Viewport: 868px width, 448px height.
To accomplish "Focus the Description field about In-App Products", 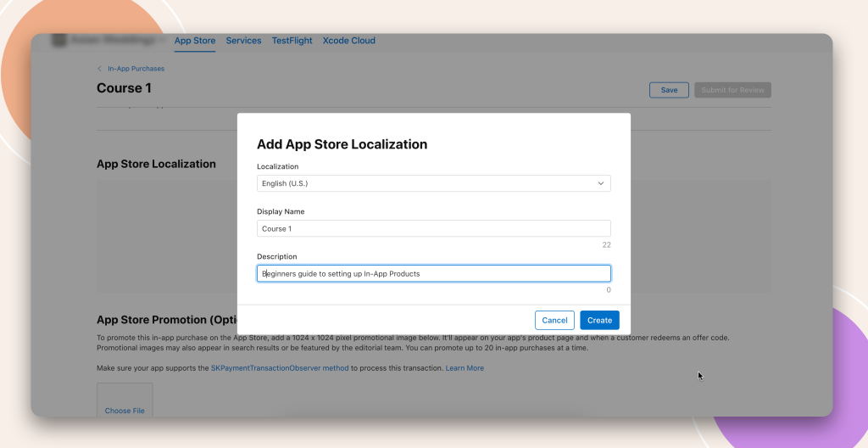I will click(433, 273).
